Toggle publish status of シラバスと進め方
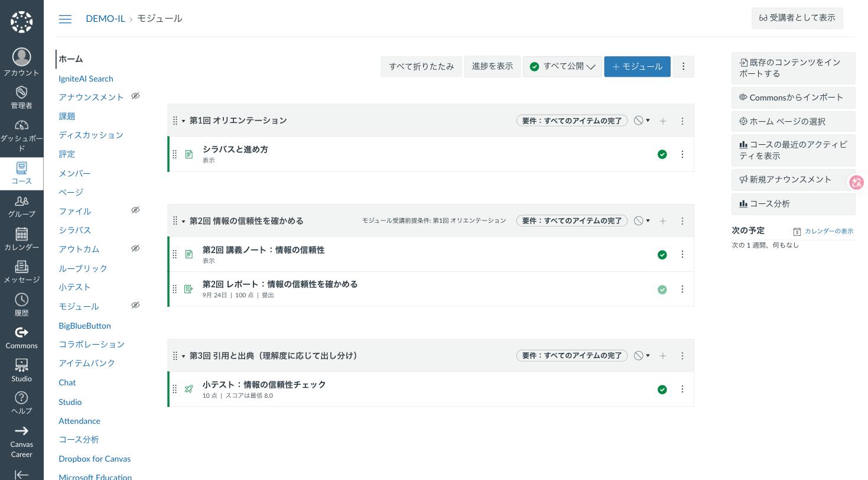The height and width of the screenshot is (480, 868). click(x=662, y=154)
